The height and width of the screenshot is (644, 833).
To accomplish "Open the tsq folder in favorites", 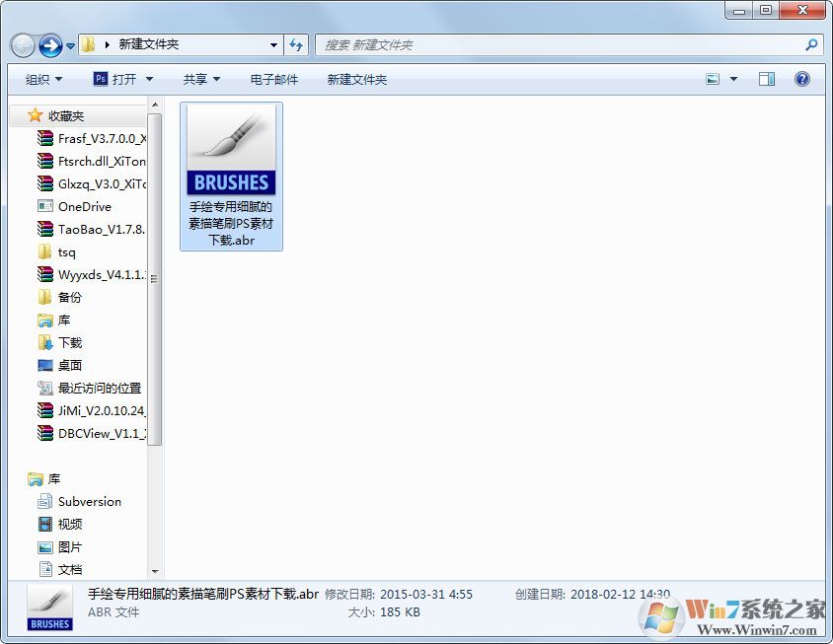I will pos(59,251).
